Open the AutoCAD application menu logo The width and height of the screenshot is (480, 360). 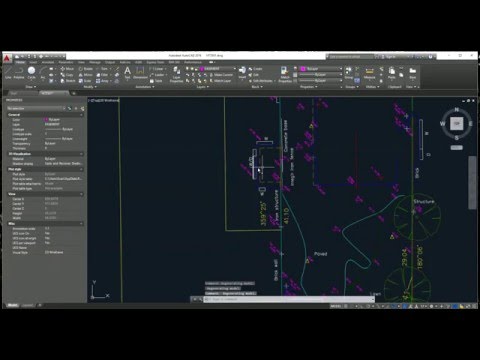click(x=7, y=58)
